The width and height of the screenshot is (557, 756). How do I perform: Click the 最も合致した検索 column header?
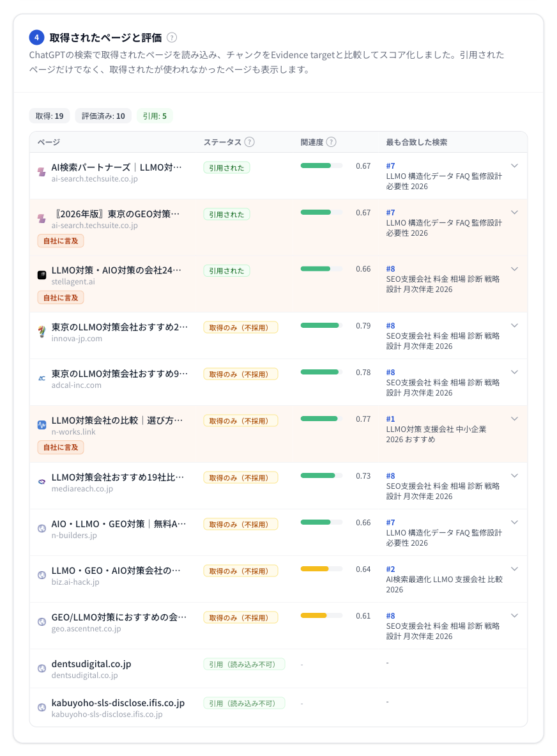416,143
